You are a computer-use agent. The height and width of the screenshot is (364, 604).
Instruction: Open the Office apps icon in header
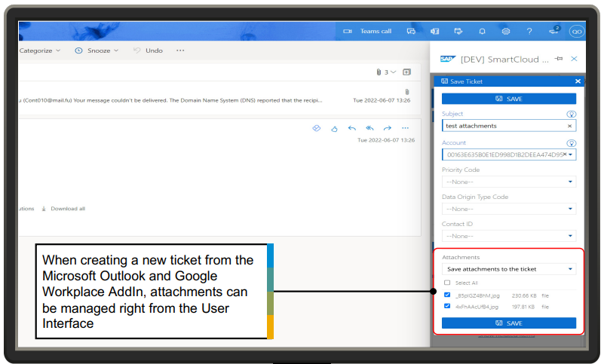coord(435,31)
